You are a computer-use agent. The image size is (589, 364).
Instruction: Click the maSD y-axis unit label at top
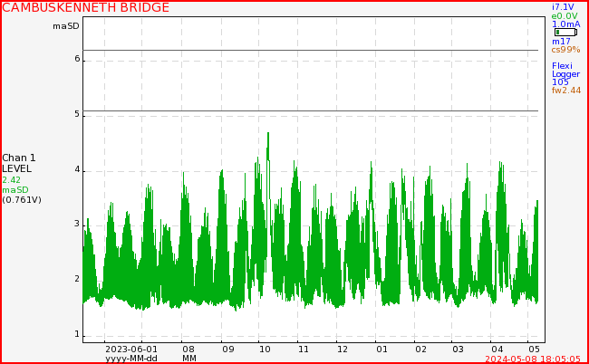[66, 26]
